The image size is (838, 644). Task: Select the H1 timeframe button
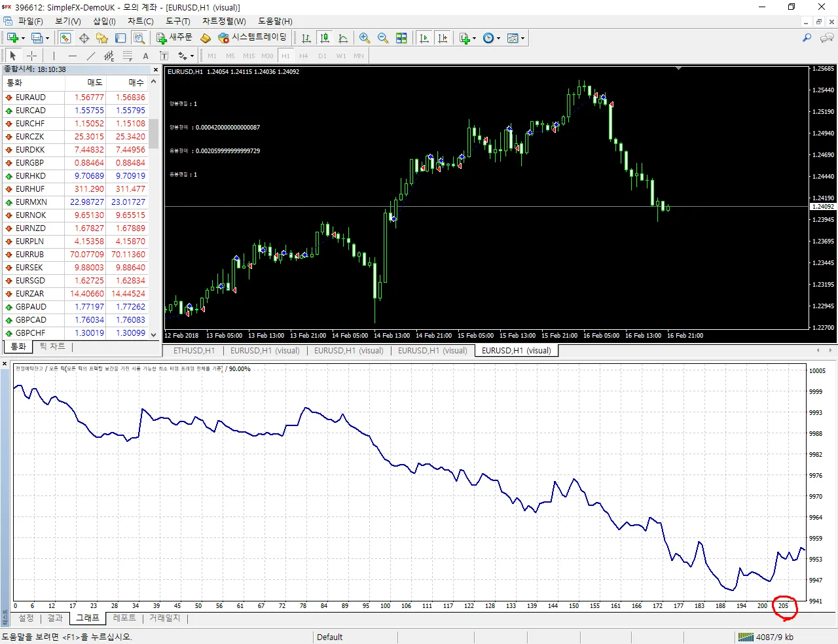285,56
